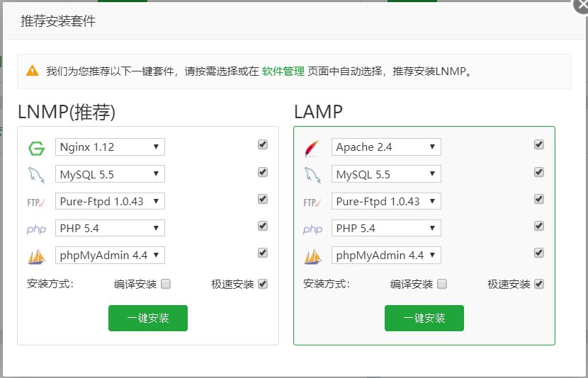Expand the LAMP PHP 5.4 dropdown
The width and height of the screenshot is (588, 378).
click(x=386, y=228)
